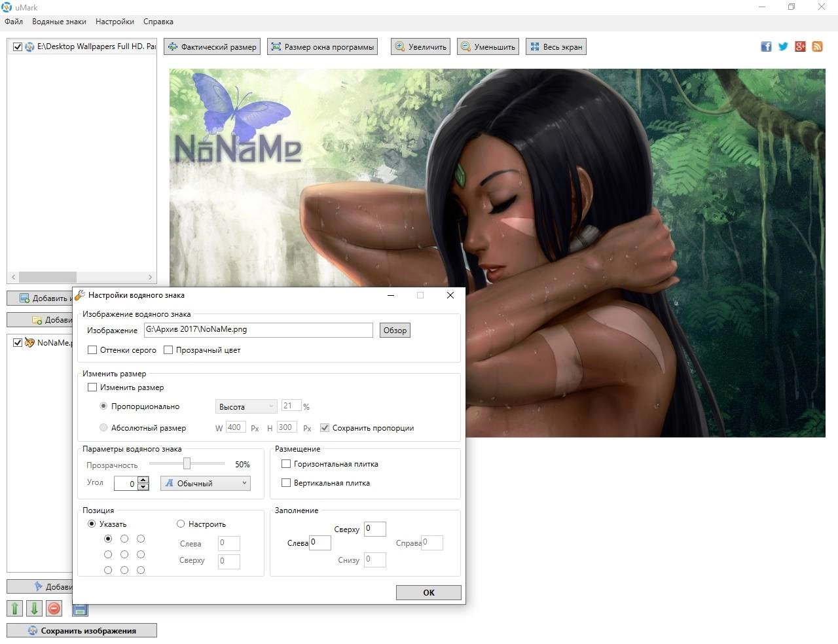
Task: Select Указать position radio button
Action: (92, 524)
